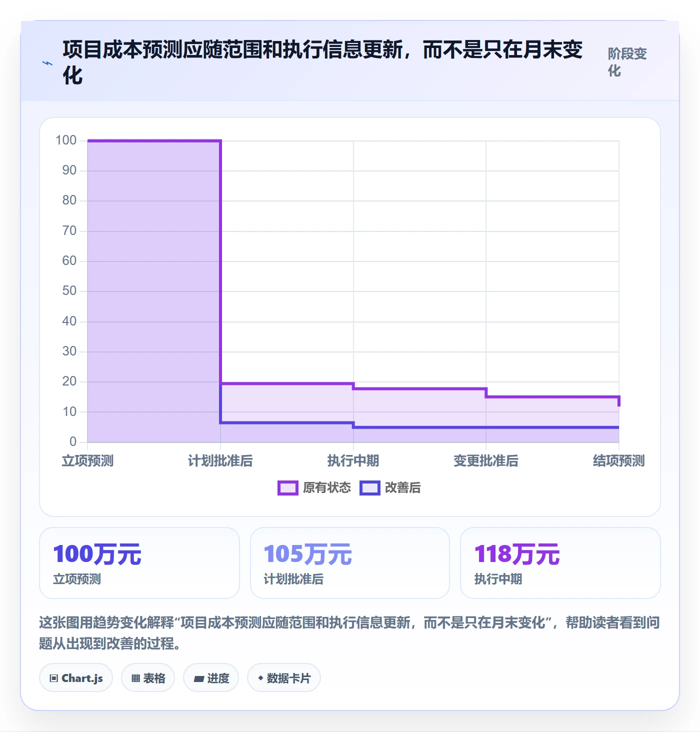Toggle the 改善后 legend swatch
Screen dimensions: 700x732
click(x=369, y=488)
